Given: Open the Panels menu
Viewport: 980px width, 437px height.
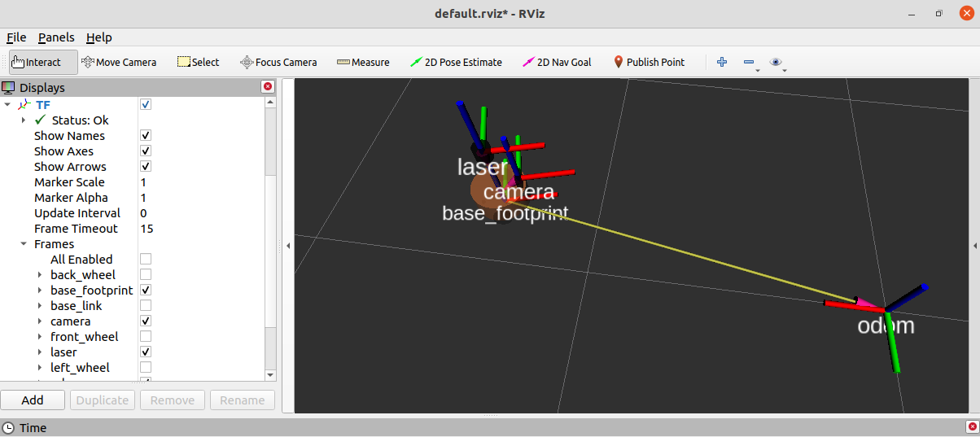Looking at the screenshot, I should [x=56, y=37].
